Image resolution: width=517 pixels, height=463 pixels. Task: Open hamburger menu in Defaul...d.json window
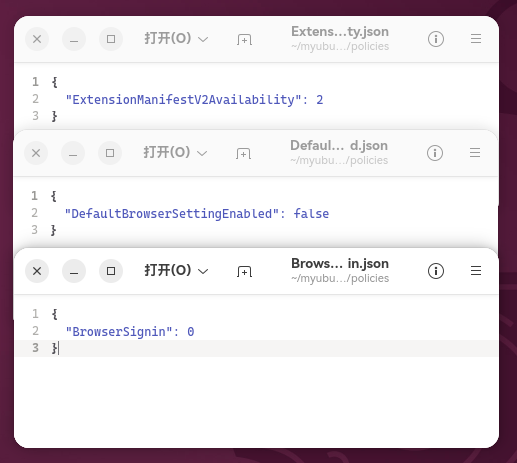(475, 153)
